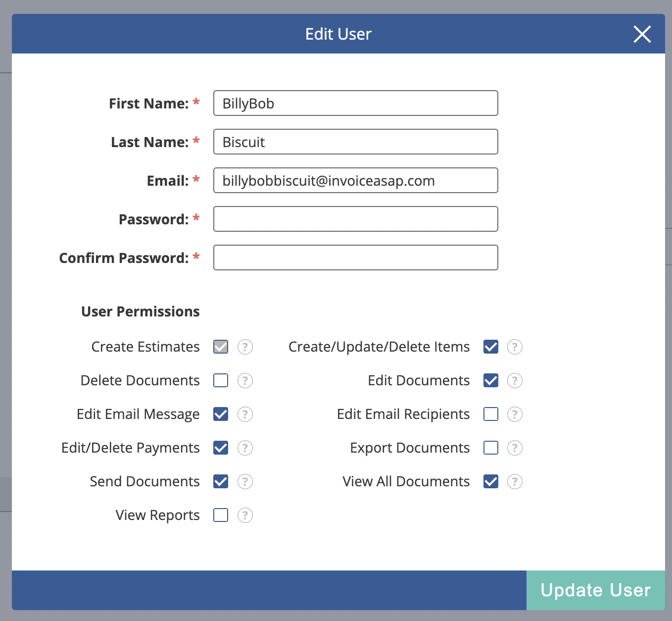
Task: Click the Edit Email Message label
Action: click(x=138, y=414)
